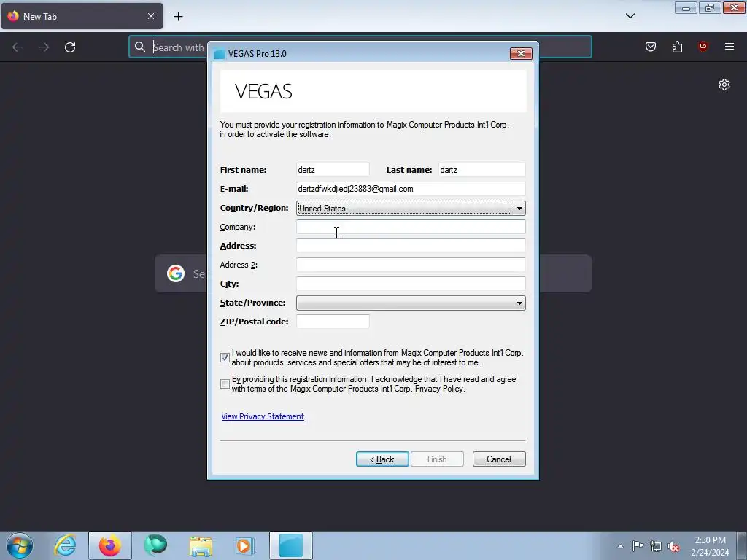Open the State/Province dropdown
The image size is (747, 560).
(x=411, y=303)
